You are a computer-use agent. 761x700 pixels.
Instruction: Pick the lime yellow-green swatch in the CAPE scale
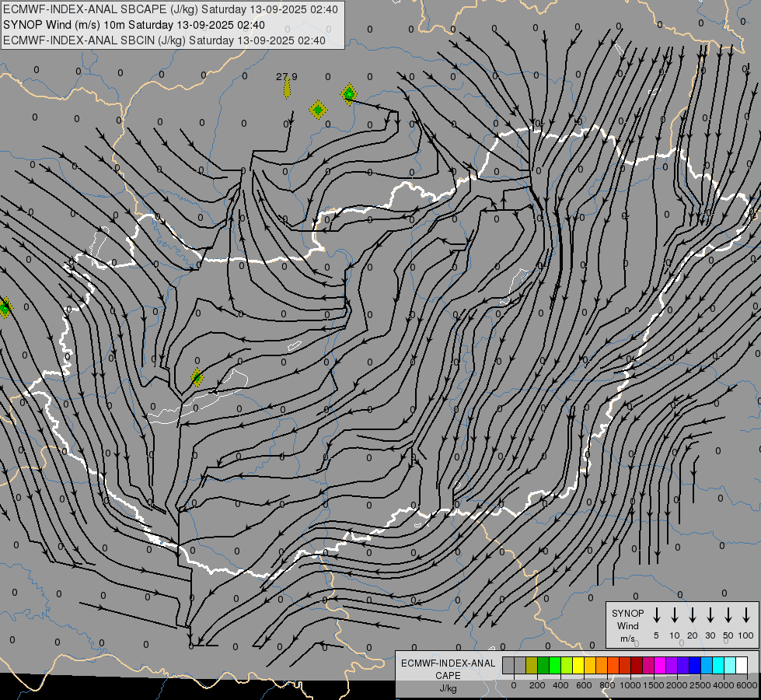pos(567,665)
